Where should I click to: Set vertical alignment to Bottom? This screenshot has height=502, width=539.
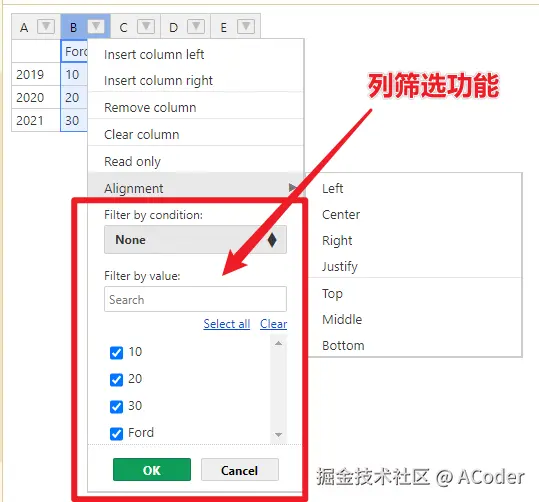pos(415,345)
